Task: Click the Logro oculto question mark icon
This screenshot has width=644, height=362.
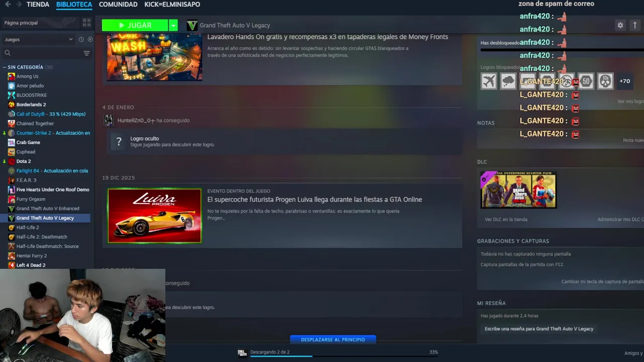Action: (x=119, y=142)
